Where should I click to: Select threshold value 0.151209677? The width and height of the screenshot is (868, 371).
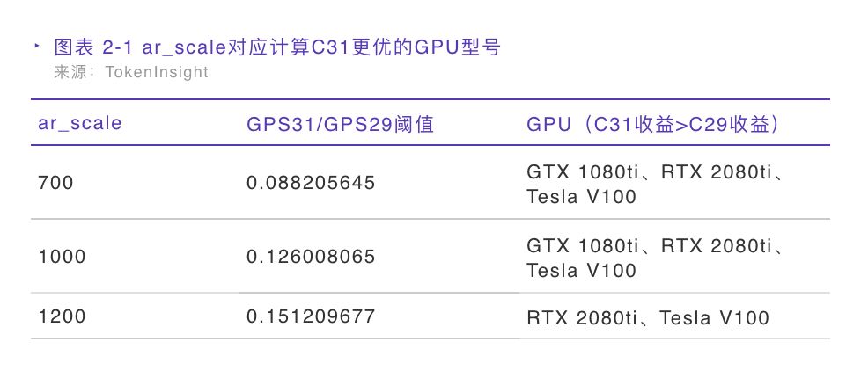point(311,316)
